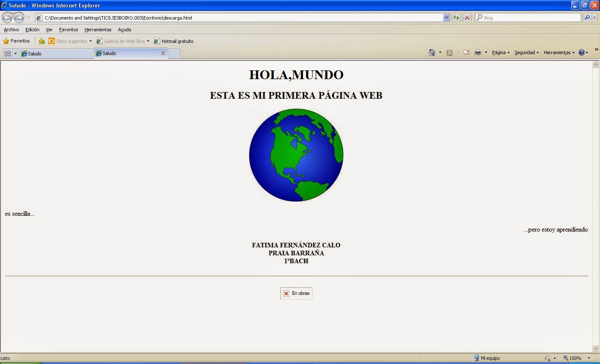
Task: Click the text PRAIA BARRAÑA
Action: [x=296, y=253]
